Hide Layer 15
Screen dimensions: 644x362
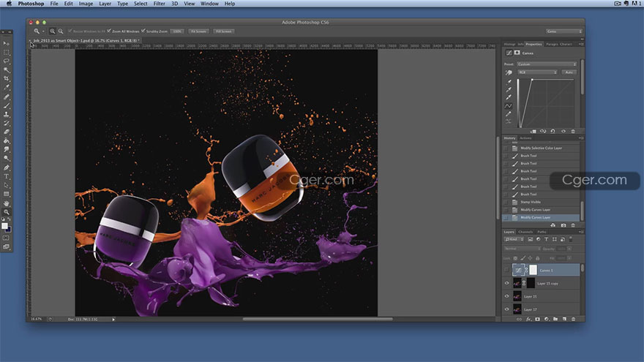click(x=506, y=296)
